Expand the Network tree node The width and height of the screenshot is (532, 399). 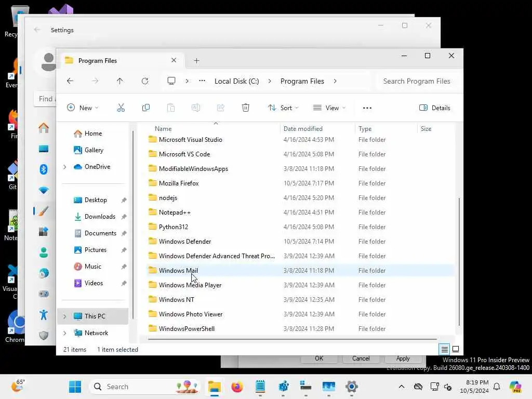(65, 333)
